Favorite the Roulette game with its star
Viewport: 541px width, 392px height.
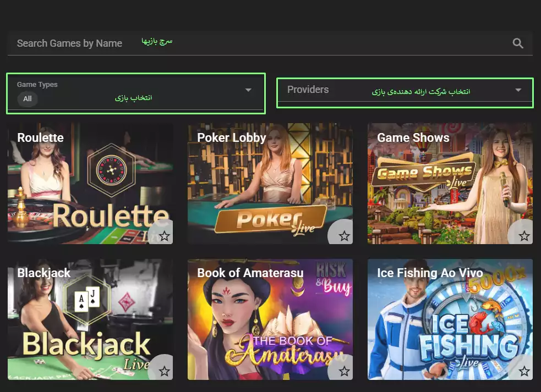point(164,236)
